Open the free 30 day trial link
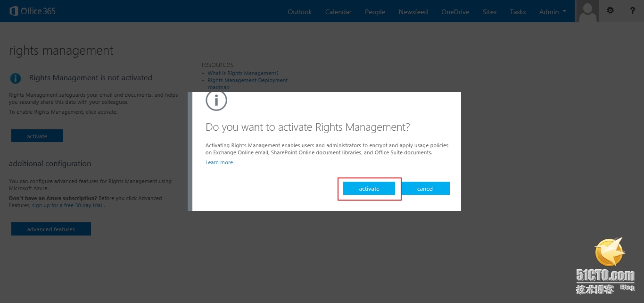644x303 pixels. pyautogui.click(x=67, y=205)
